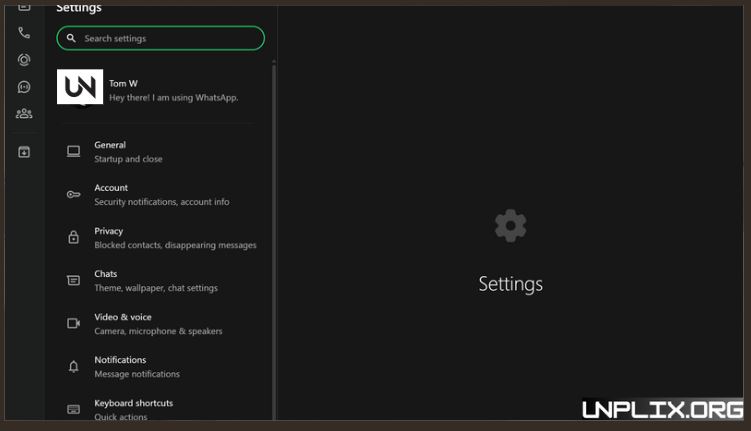This screenshot has height=431, width=751.
Task: Click 'Startup and close' subtitle
Action: click(128, 159)
